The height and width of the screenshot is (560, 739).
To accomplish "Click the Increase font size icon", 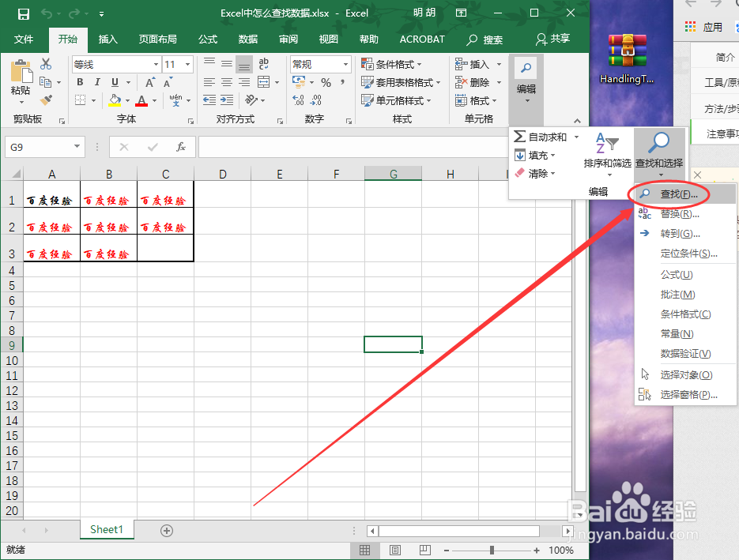I will (150, 82).
